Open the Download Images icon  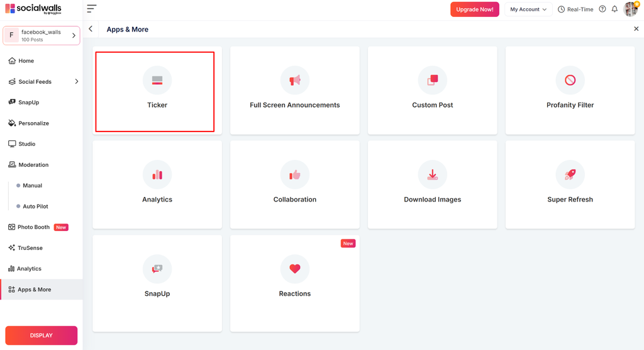click(x=433, y=175)
